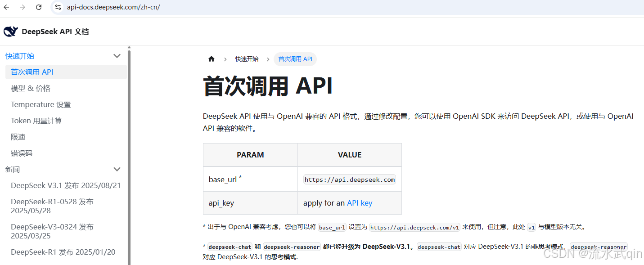
Task: Focus the address bar URL
Action: 113,7
